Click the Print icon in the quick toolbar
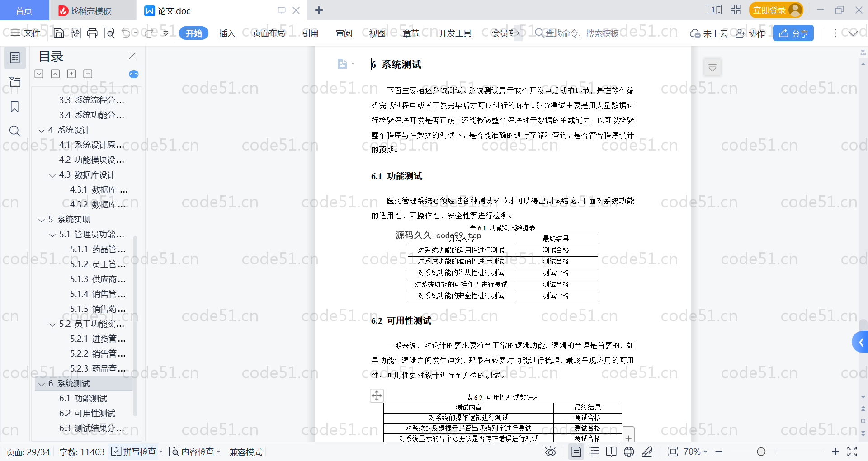This screenshot has height=461, width=868. click(92, 33)
